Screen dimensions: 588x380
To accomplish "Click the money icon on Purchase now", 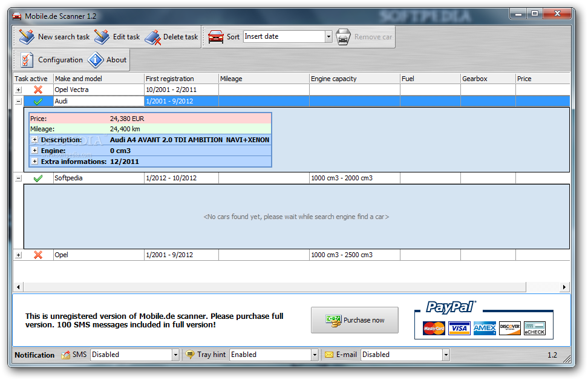I will (x=333, y=320).
